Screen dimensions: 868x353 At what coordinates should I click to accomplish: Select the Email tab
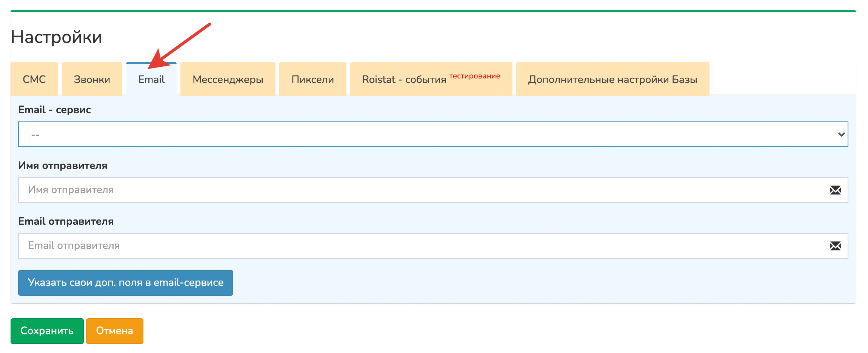151,79
